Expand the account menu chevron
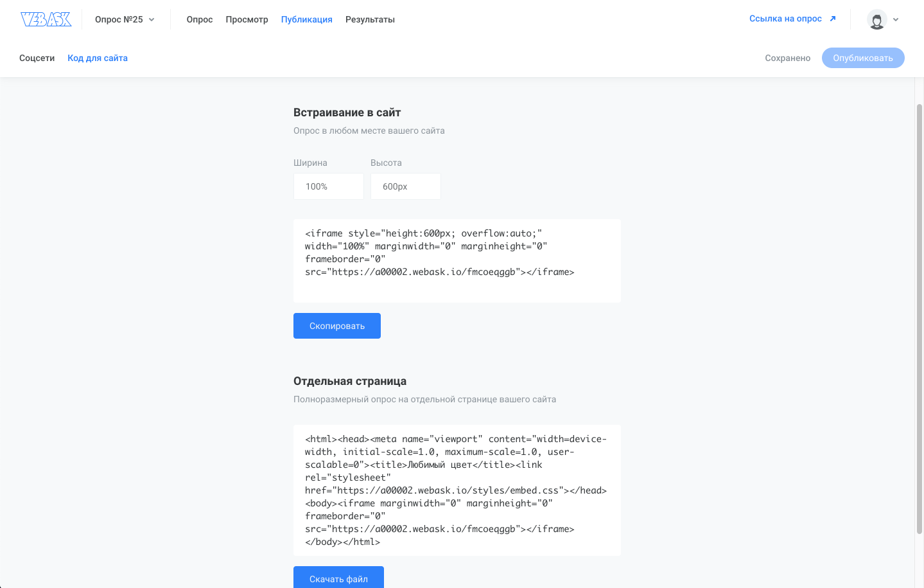Screen dimensions: 924x588 coord(895,20)
